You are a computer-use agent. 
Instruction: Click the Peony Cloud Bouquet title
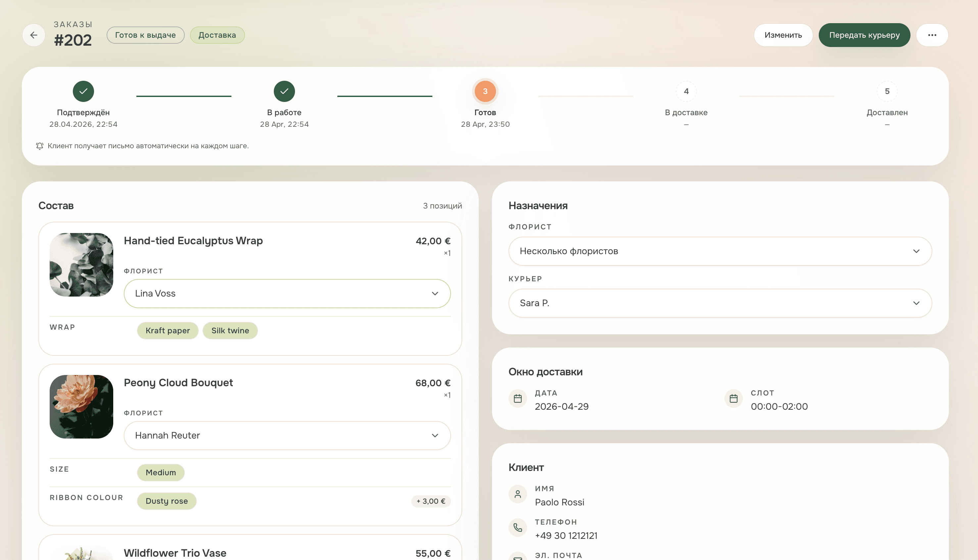178,383
